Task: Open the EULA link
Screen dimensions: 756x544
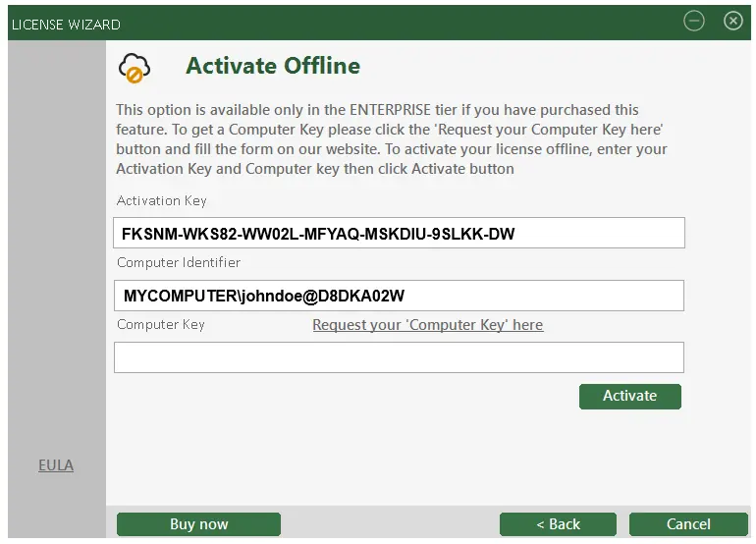Action: (x=56, y=465)
